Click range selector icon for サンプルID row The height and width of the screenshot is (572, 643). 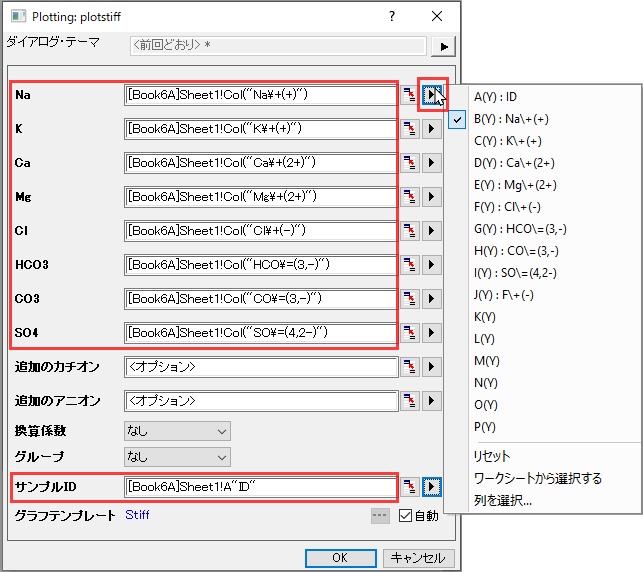click(409, 487)
